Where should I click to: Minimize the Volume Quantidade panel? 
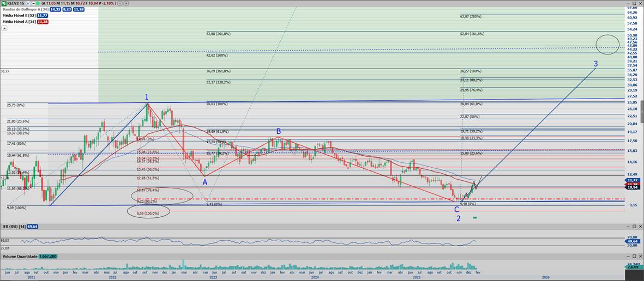point(629,256)
